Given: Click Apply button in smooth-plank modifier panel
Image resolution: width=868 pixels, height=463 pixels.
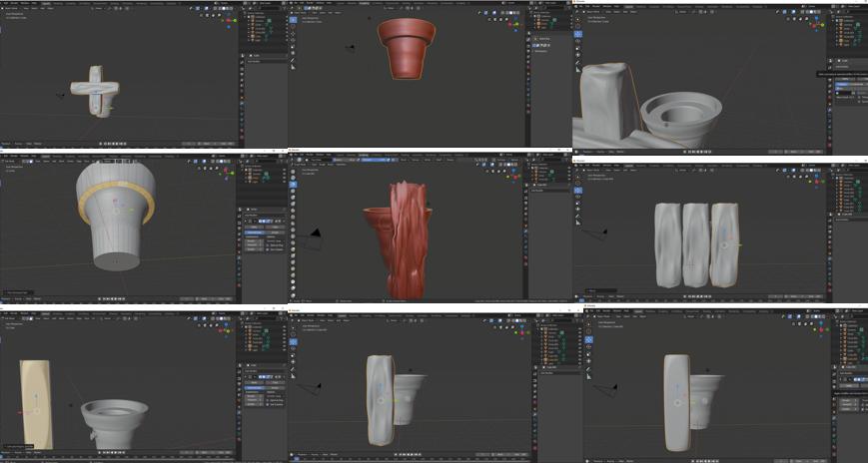Looking at the screenshot, I should pyautogui.click(x=849, y=385).
